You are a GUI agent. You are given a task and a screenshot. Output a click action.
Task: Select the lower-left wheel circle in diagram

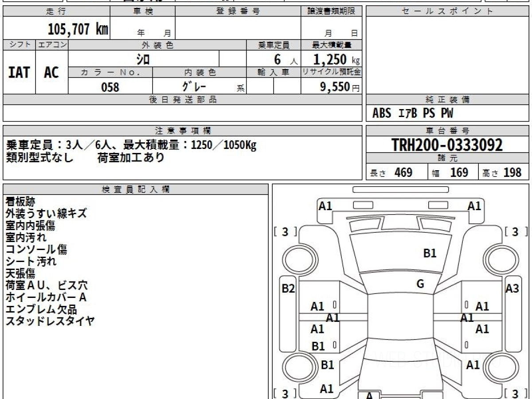click(x=297, y=368)
